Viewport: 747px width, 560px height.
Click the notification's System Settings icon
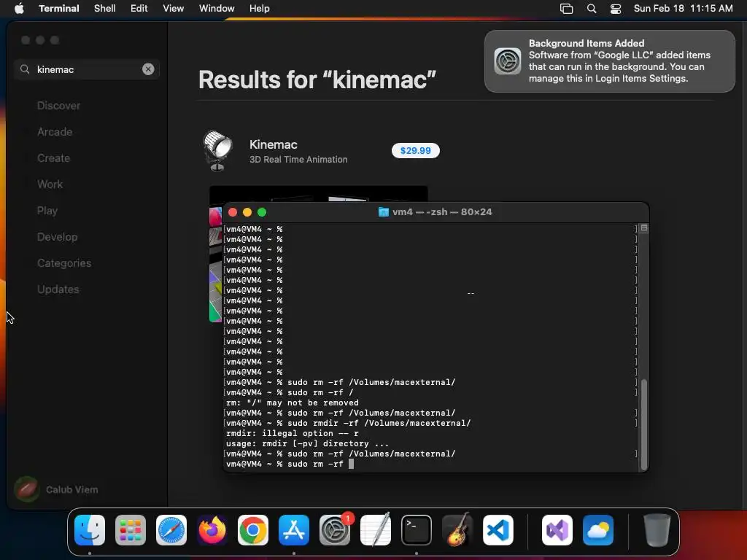coord(508,61)
